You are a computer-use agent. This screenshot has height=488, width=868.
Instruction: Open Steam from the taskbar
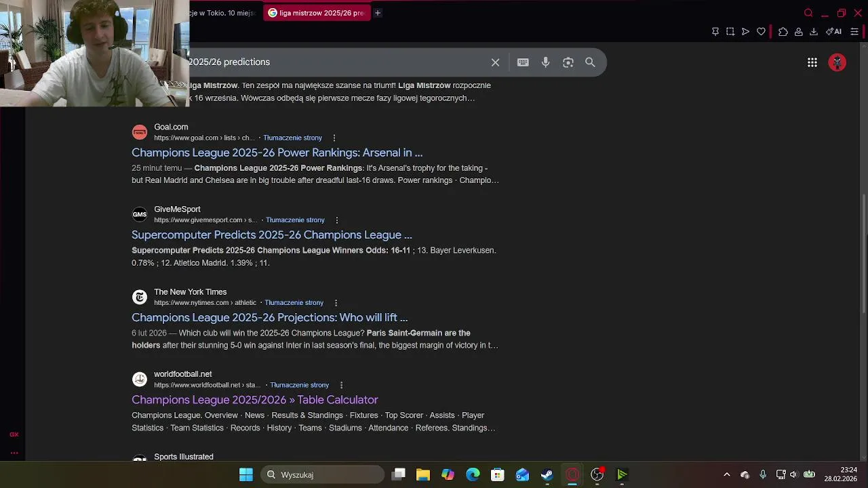547,474
